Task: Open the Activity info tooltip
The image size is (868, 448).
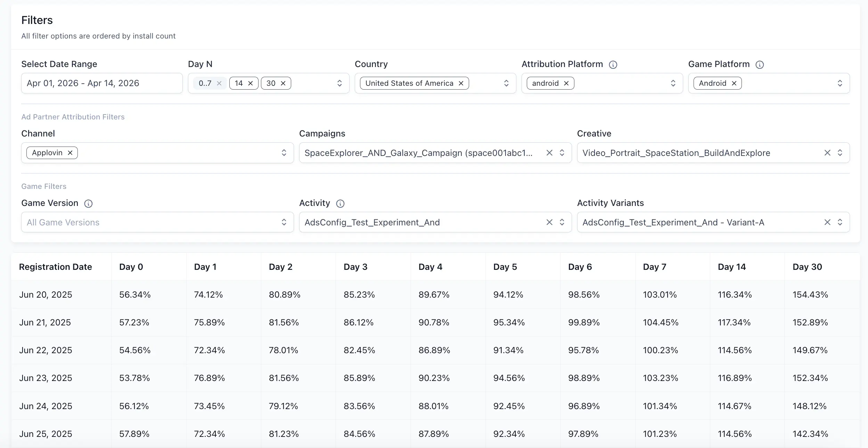Action: 340,204
